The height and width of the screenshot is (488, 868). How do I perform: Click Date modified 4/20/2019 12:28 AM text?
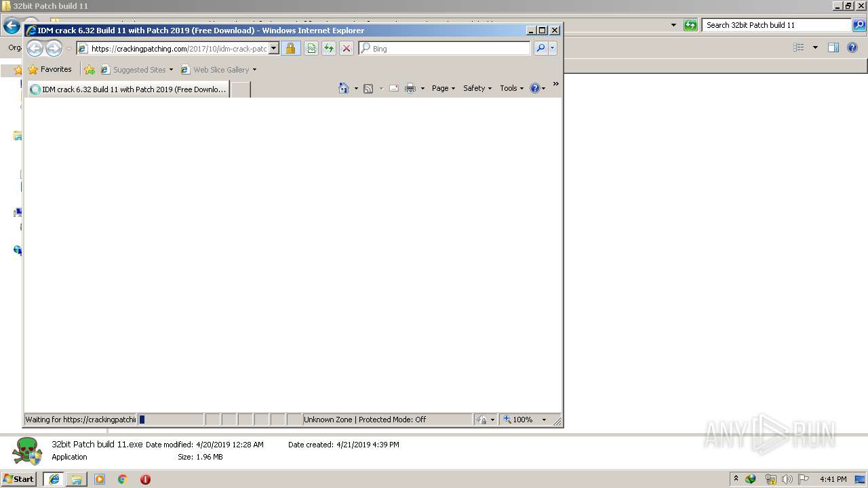(x=205, y=445)
